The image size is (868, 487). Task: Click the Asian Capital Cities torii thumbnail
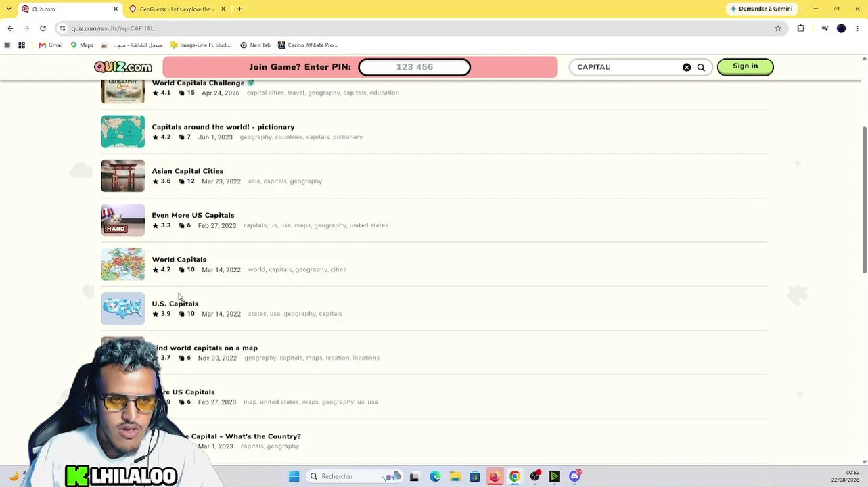[x=122, y=176]
